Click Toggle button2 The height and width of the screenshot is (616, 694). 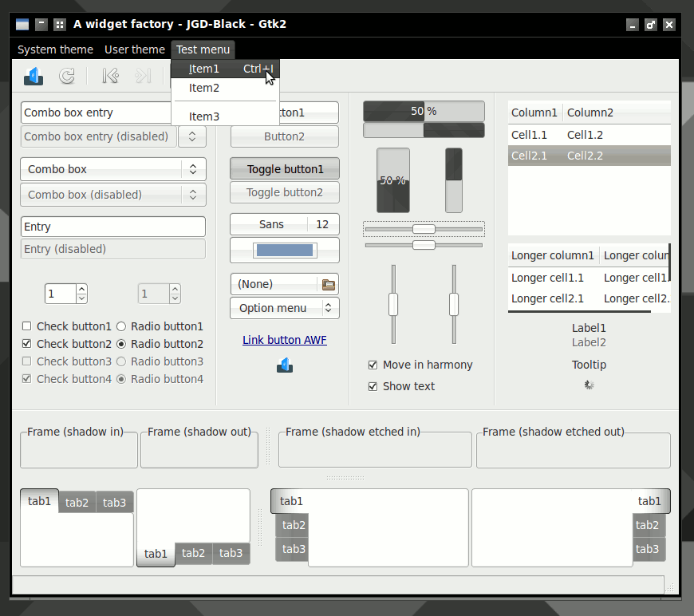click(285, 192)
